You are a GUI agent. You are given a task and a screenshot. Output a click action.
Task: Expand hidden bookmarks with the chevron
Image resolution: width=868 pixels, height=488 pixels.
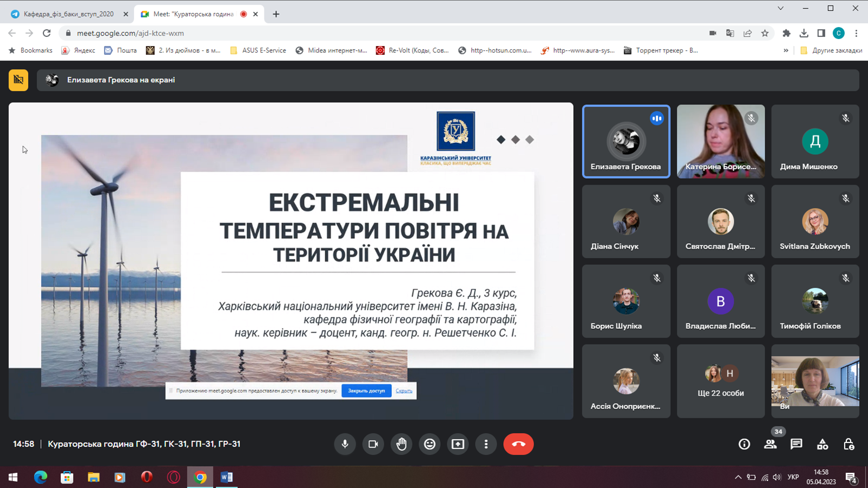coord(785,50)
